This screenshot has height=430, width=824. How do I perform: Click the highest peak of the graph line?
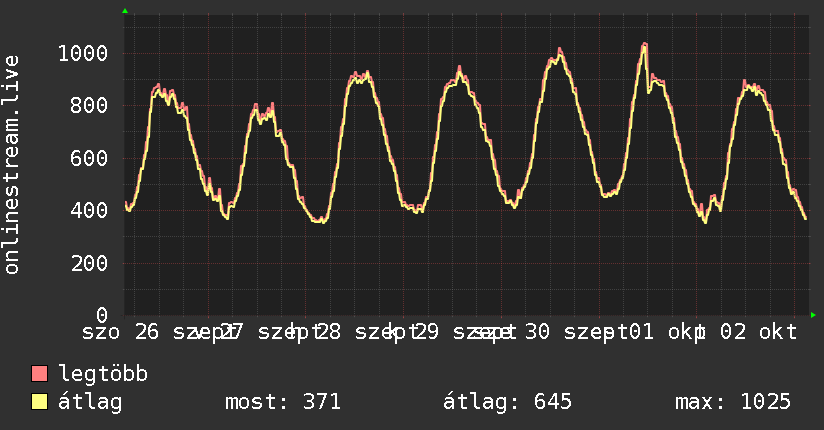coord(645,44)
